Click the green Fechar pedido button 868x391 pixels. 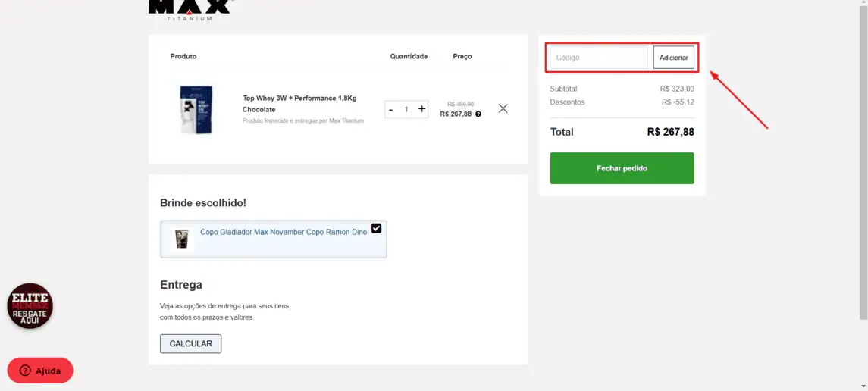pos(622,168)
